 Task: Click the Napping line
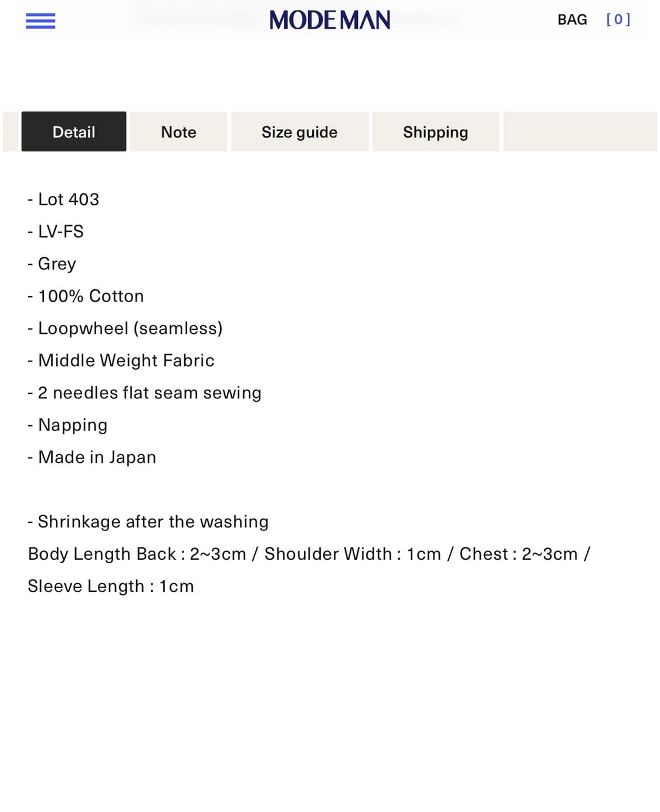(67, 425)
